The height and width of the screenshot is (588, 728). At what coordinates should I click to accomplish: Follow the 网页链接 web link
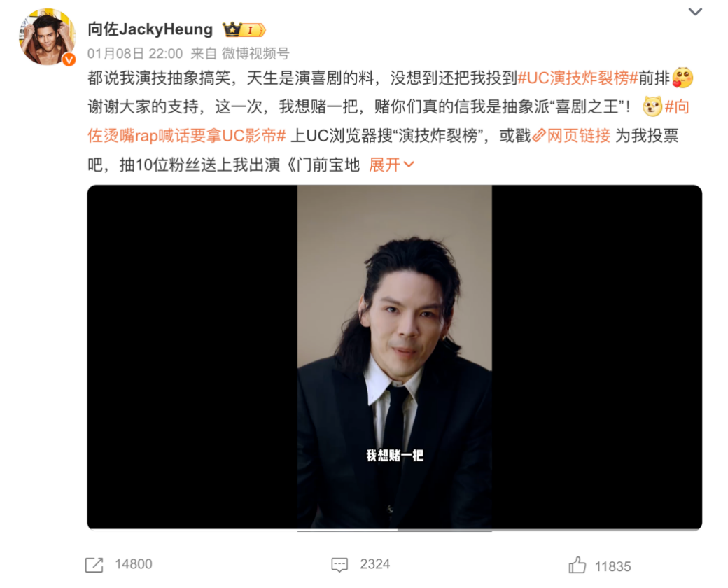coord(578,136)
